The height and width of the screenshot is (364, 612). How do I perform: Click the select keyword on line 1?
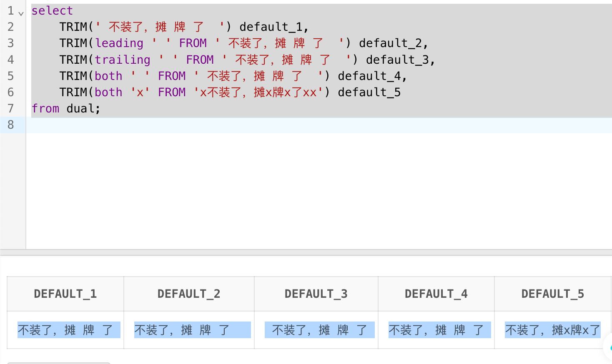coord(52,10)
